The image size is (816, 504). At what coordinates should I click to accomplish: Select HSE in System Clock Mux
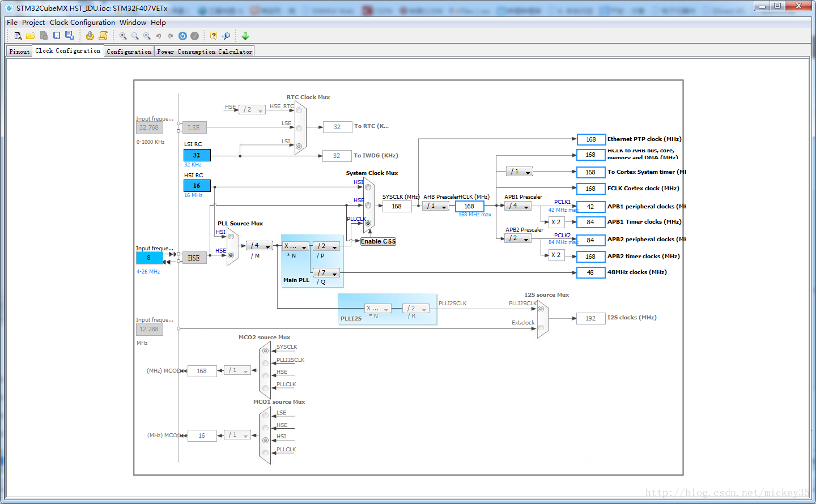coord(368,205)
